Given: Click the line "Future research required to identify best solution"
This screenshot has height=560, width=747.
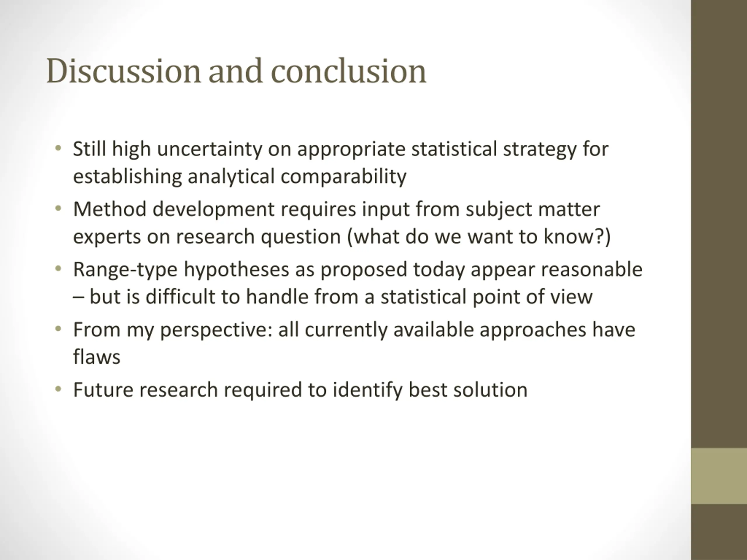Looking at the screenshot, I should tap(300, 390).
